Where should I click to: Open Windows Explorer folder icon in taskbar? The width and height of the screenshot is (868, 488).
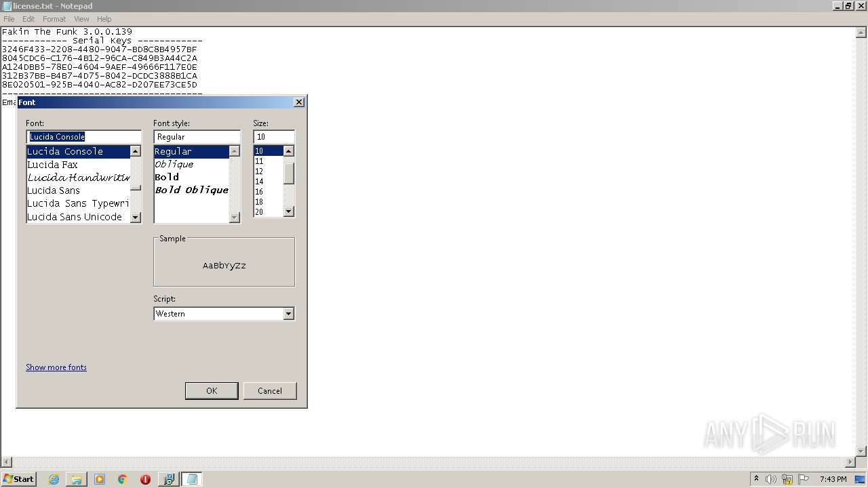(77, 479)
